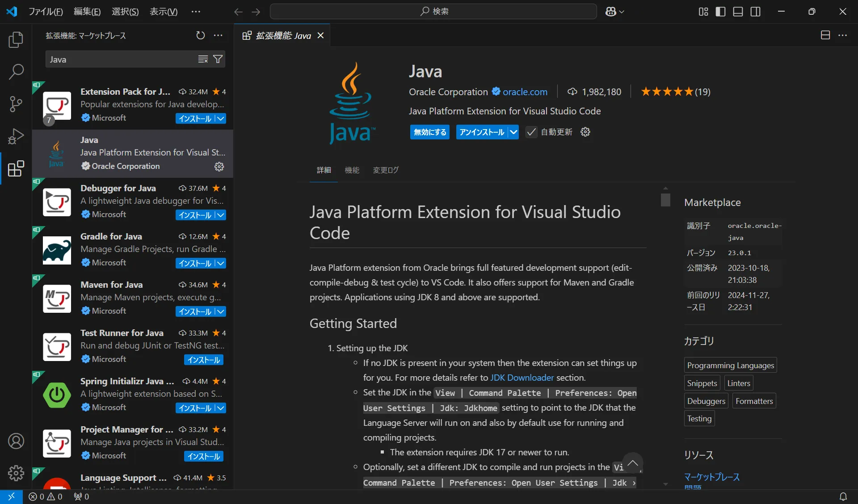Refresh the extensions marketplace list
The width and height of the screenshot is (858, 504).
click(x=201, y=35)
